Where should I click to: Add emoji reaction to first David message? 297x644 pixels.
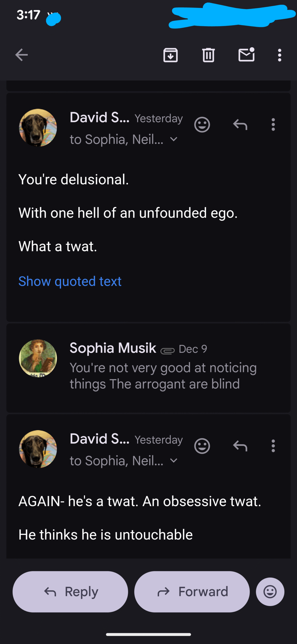pyautogui.click(x=202, y=125)
